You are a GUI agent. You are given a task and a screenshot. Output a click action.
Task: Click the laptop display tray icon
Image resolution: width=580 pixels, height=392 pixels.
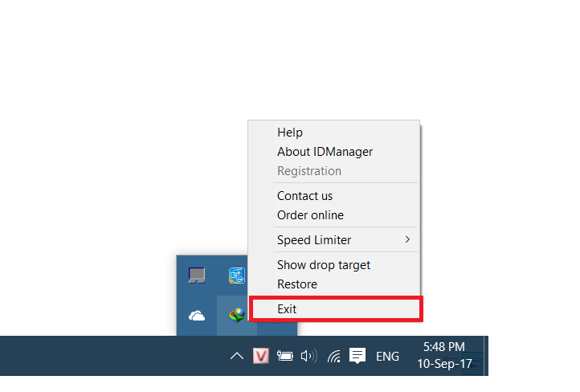(197, 276)
